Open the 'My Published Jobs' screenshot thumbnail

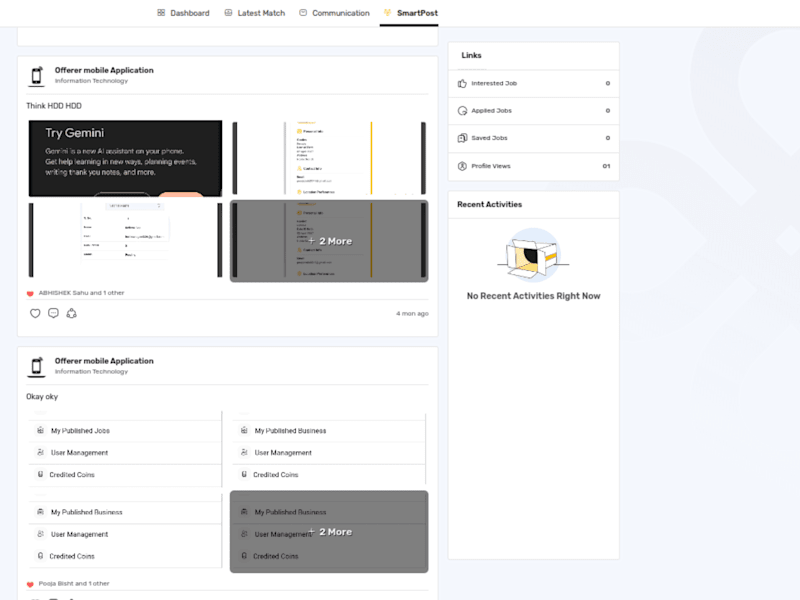tap(126, 449)
